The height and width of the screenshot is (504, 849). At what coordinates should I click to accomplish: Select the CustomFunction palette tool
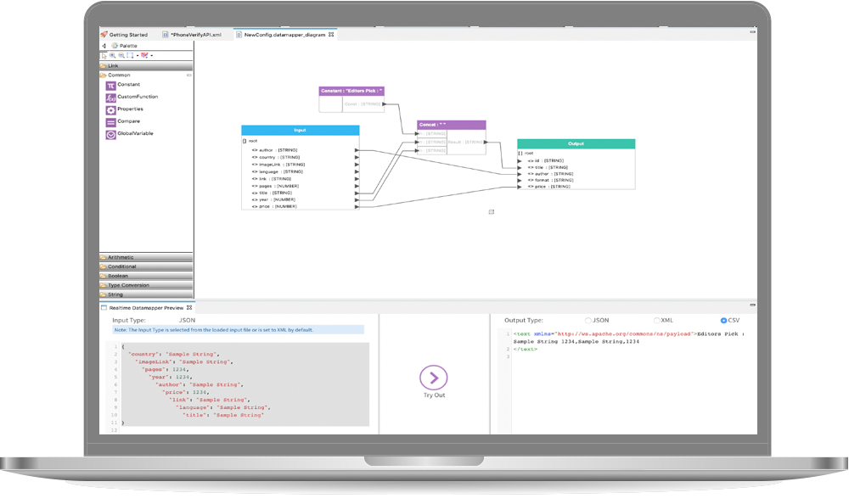132,97
